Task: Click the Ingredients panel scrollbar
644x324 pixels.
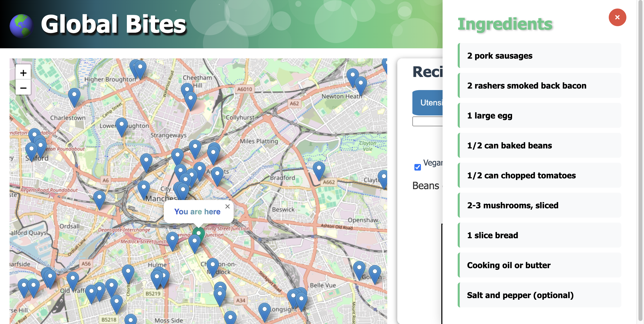Action: click(640, 161)
